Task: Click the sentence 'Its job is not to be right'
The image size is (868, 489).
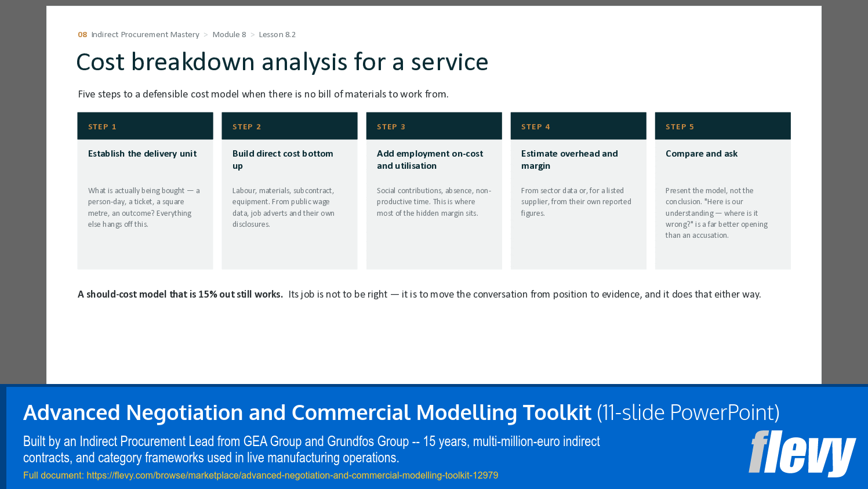Action: tap(525, 294)
